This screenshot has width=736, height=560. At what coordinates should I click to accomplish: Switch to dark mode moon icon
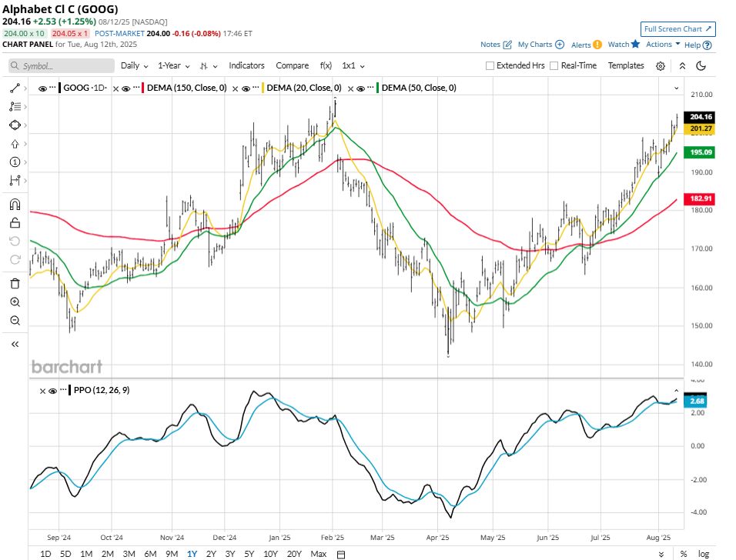(x=701, y=65)
